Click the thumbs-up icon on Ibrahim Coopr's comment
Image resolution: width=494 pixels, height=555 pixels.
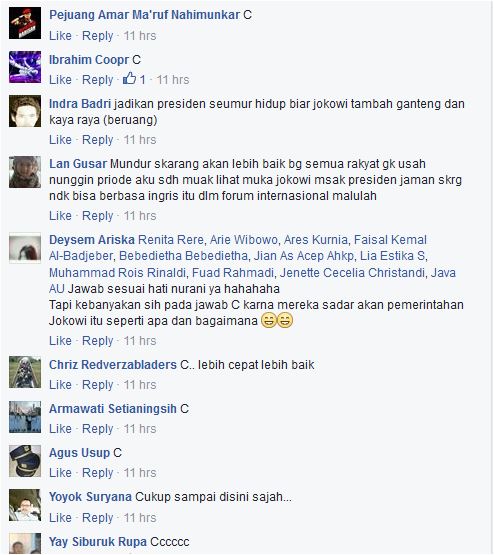(x=130, y=79)
